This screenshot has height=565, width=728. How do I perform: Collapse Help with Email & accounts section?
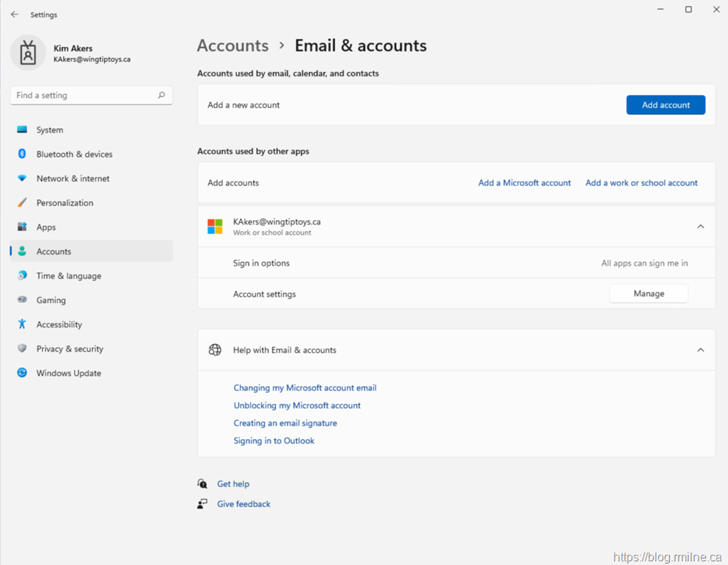[700, 350]
